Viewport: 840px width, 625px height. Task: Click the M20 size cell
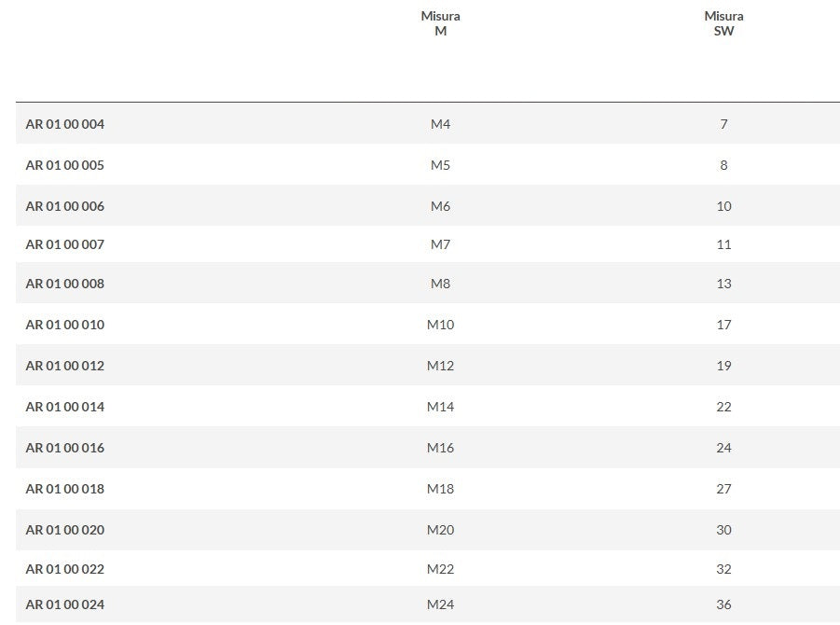click(440, 530)
